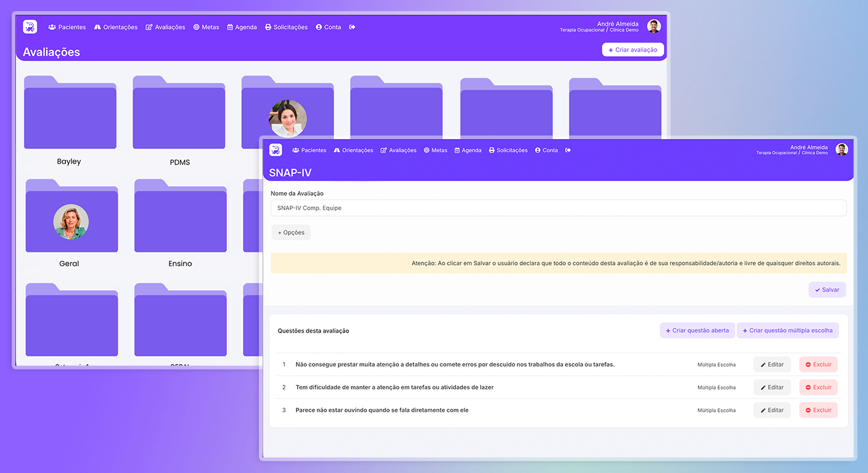Click the logout icon in back window navbar
The width and height of the screenshot is (868, 473).
coord(352,27)
